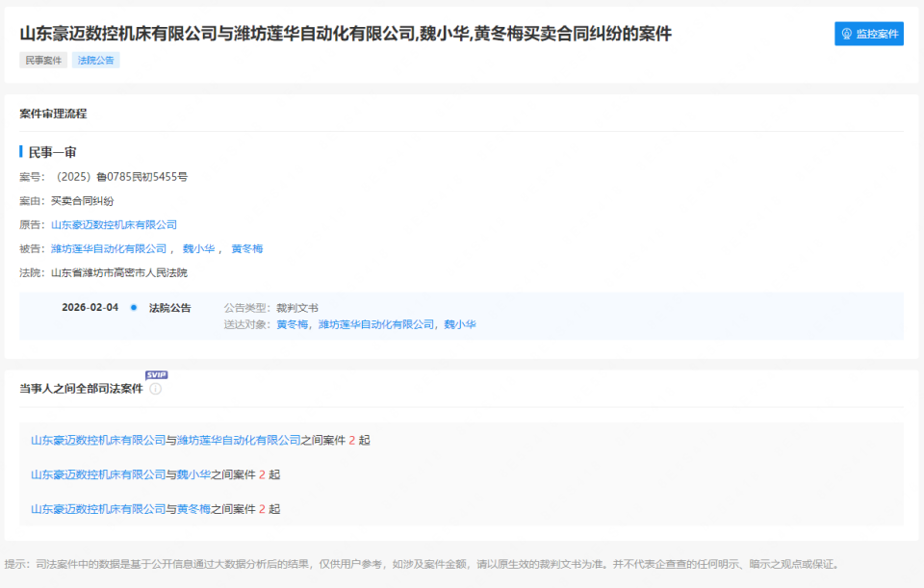Click the 监控案件 button

[868, 34]
